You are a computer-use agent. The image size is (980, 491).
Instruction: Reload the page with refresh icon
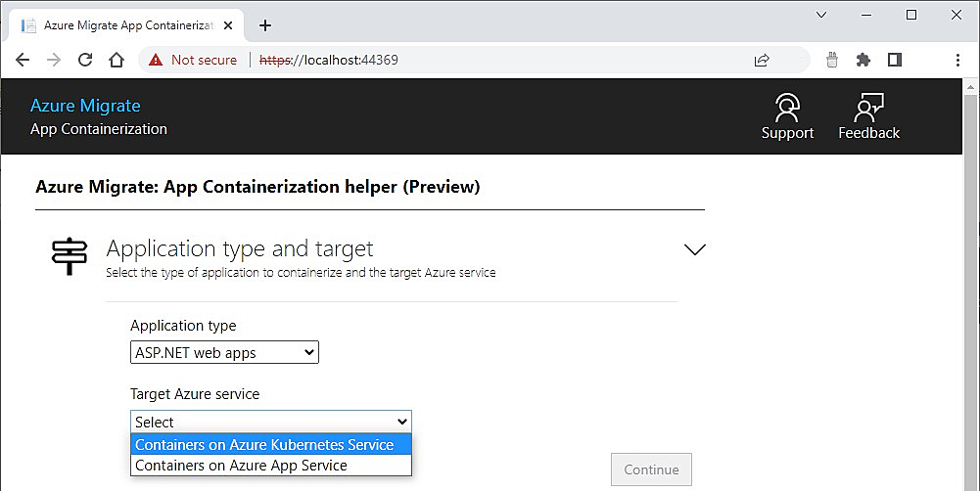(85, 60)
